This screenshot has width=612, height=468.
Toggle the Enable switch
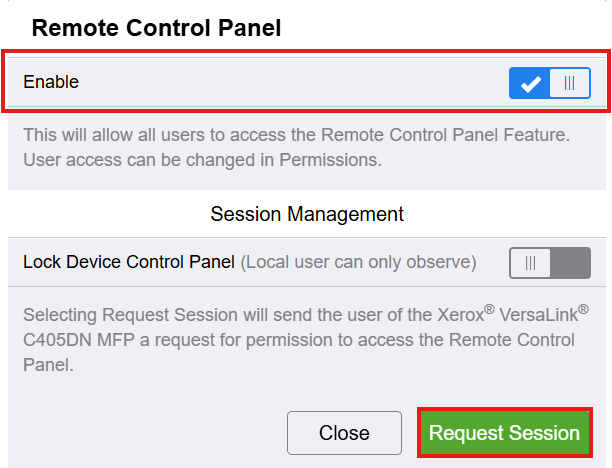pyautogui.click(x=549, y=83)
